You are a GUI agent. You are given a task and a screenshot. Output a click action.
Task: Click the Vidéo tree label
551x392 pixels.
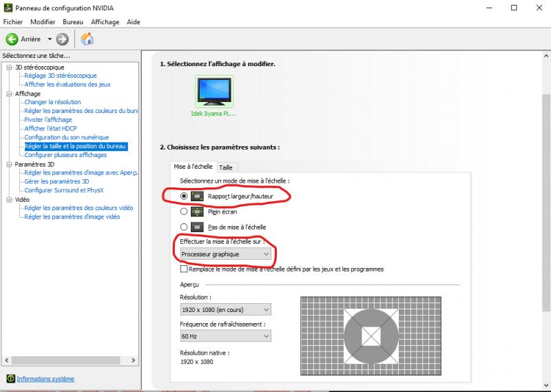point(22,200)
